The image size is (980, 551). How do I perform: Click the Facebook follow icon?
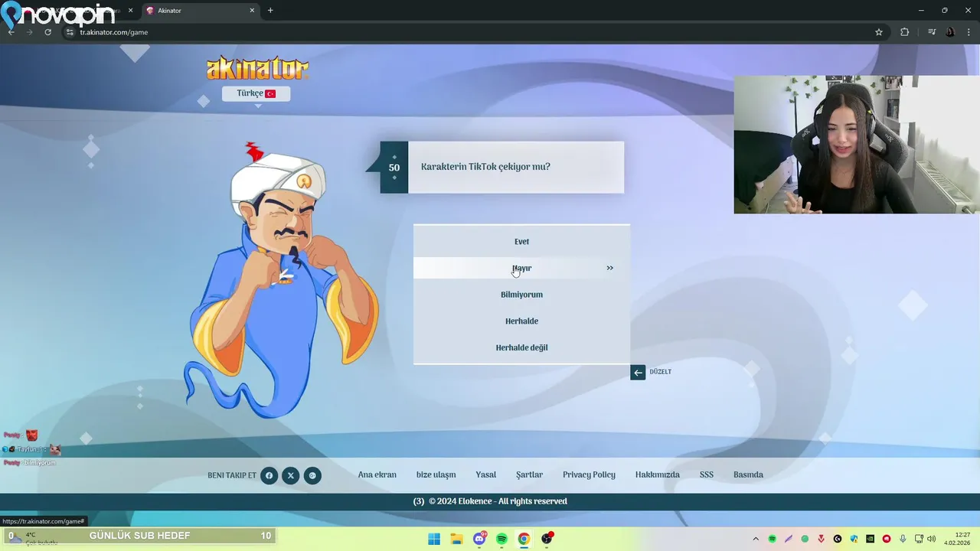pos(269,475)
